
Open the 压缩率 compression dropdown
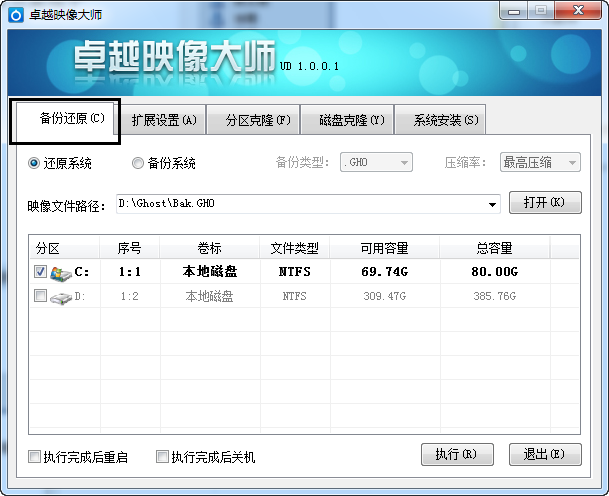coord(540,162)
